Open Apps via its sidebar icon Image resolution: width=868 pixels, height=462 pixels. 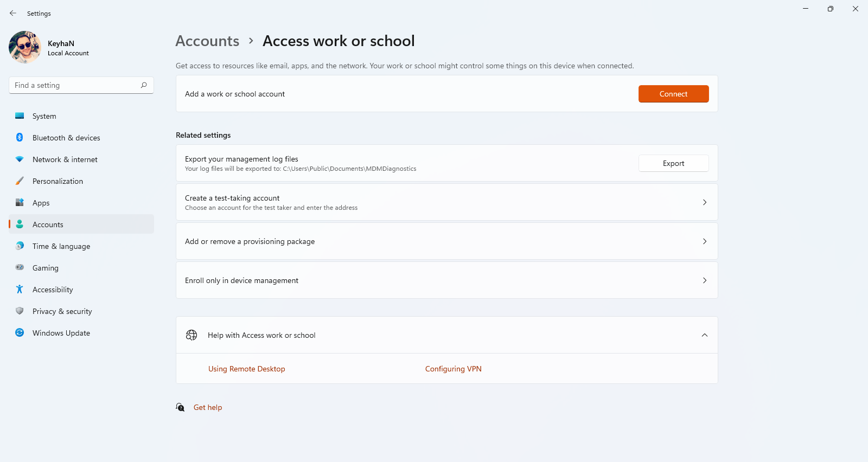click(x=20, y=203)
